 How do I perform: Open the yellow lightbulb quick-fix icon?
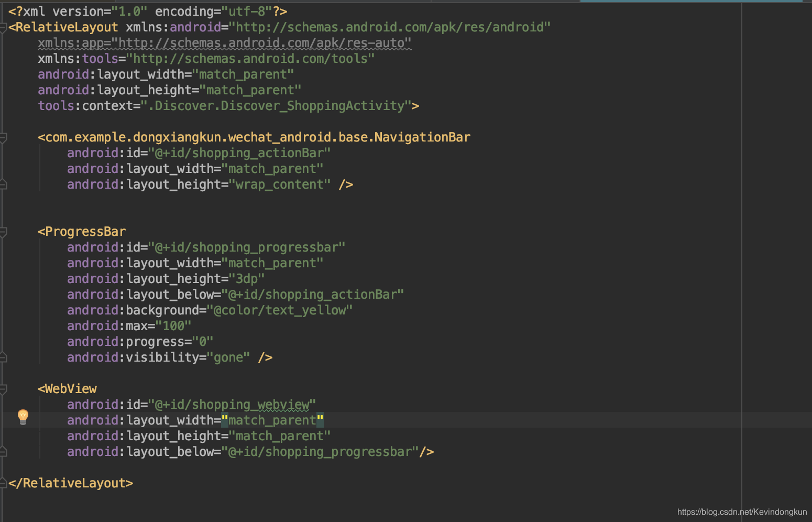tap(23, 417)
